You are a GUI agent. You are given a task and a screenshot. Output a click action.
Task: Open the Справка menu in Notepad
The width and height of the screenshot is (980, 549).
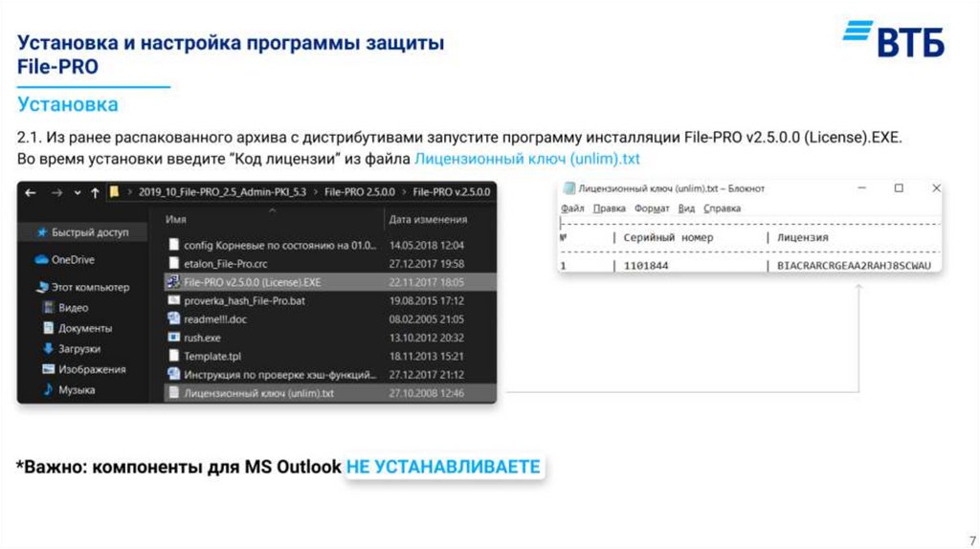coord(722,209)
